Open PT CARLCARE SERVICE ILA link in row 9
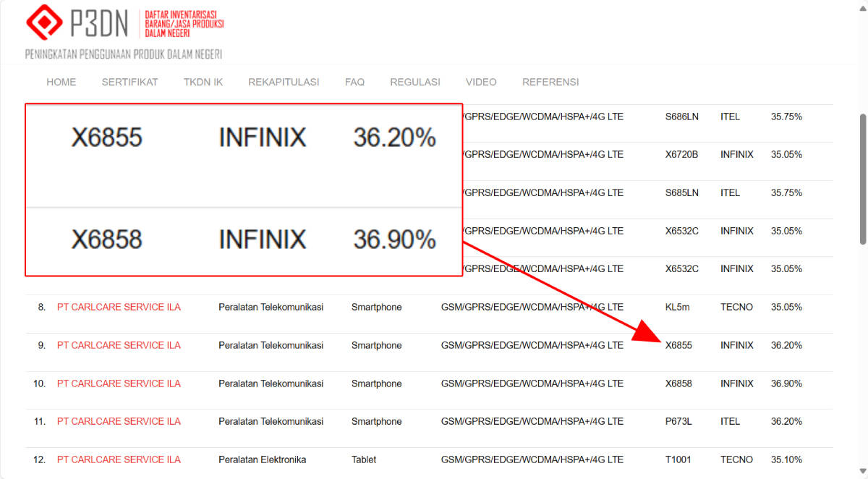This screenshot has height=479, width=868. [x=119, y=345]
